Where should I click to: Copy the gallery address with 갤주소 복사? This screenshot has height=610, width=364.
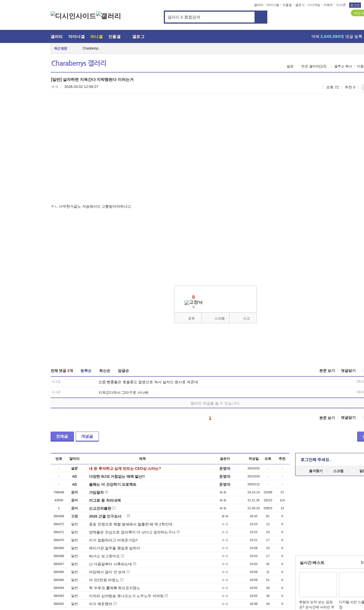[x=343, y=66]
